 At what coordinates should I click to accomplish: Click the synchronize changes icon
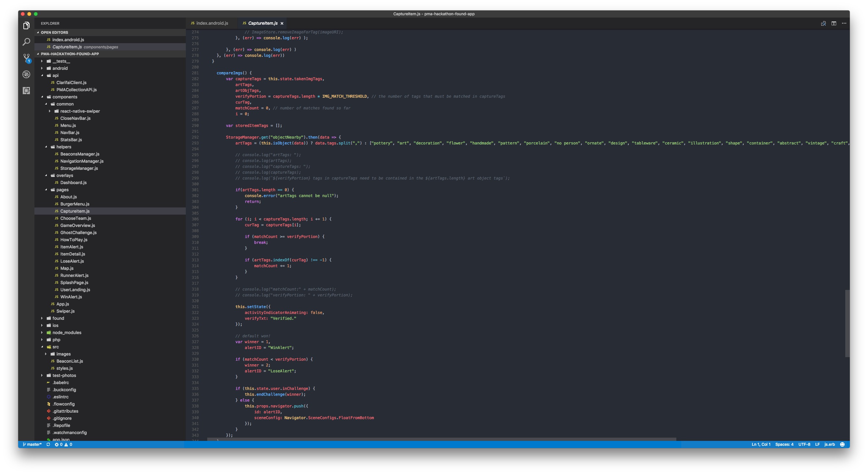click(x=48, y=444)
